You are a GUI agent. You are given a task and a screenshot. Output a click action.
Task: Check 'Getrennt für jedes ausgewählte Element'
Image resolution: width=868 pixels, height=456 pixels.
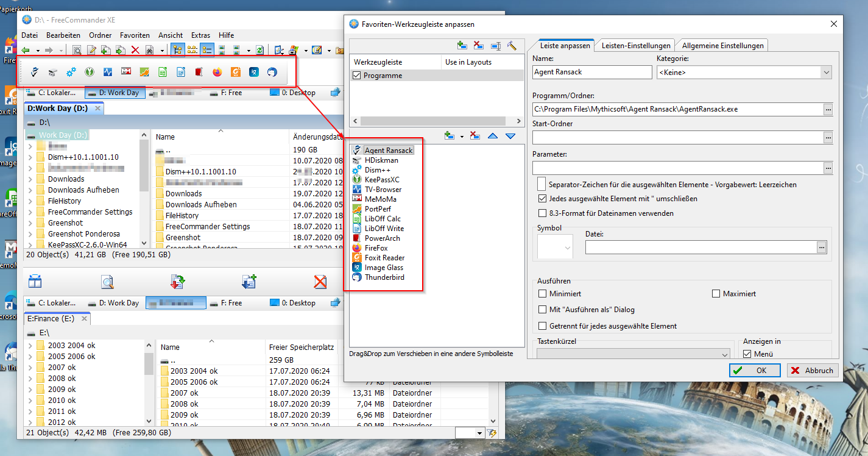[542, 326]
